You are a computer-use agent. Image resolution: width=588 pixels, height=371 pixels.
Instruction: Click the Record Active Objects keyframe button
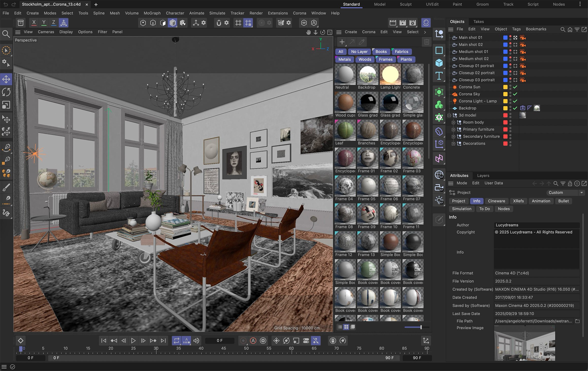click(243, 341)
